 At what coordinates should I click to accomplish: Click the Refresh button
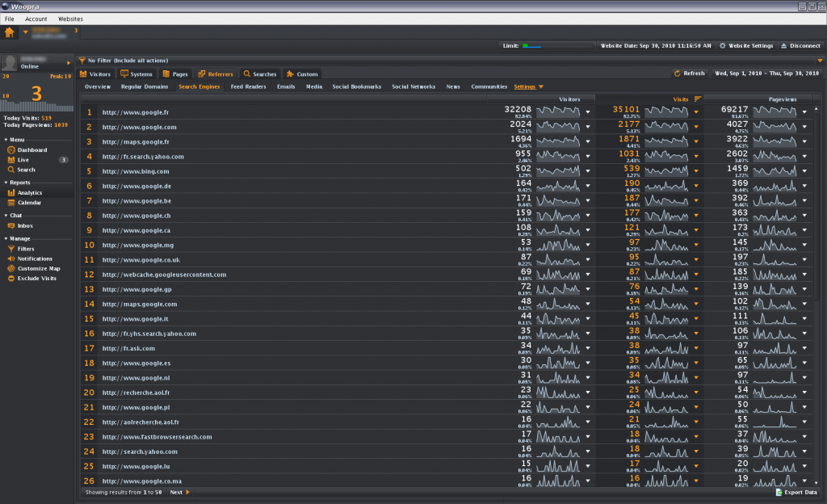pyautogui.click(x=689, y=73)
